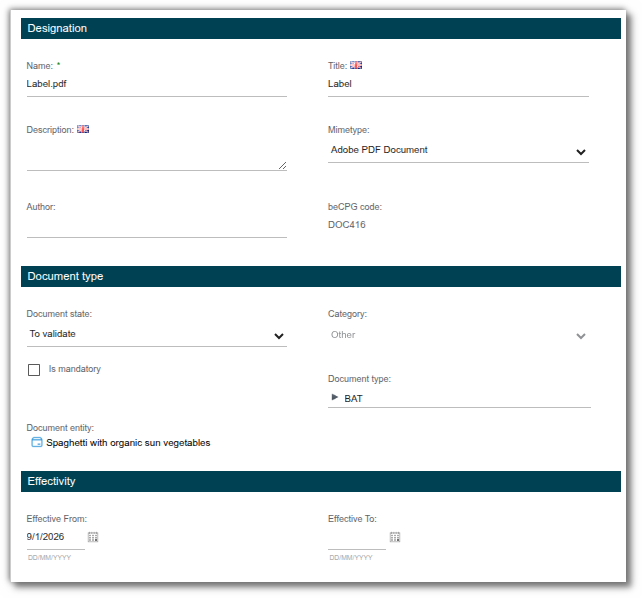This screenshot has width=642, height=598.
Task: Expand the BAT document type arrow
Action: coord(335,397)
